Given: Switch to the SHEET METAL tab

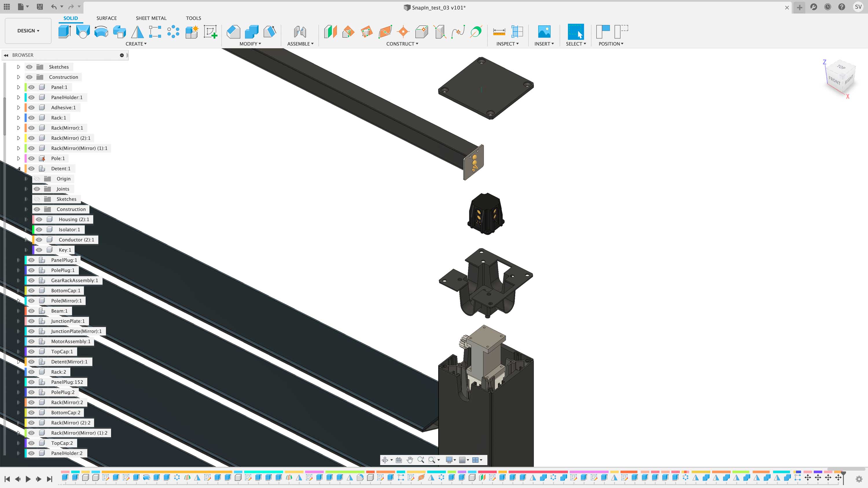Looking at the screenshot, I should click(x=151, y=18).
